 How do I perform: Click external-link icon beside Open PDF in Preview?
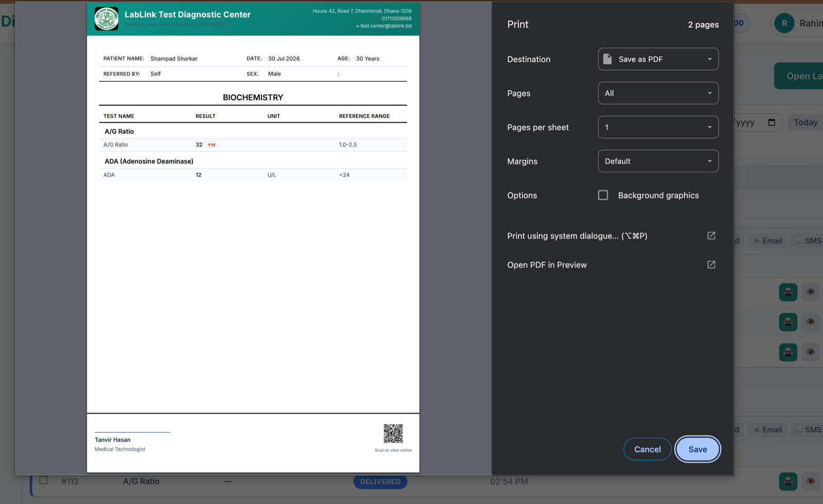coord(711,264)
